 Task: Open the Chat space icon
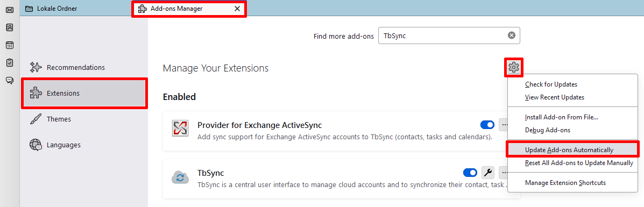[10, 80]
